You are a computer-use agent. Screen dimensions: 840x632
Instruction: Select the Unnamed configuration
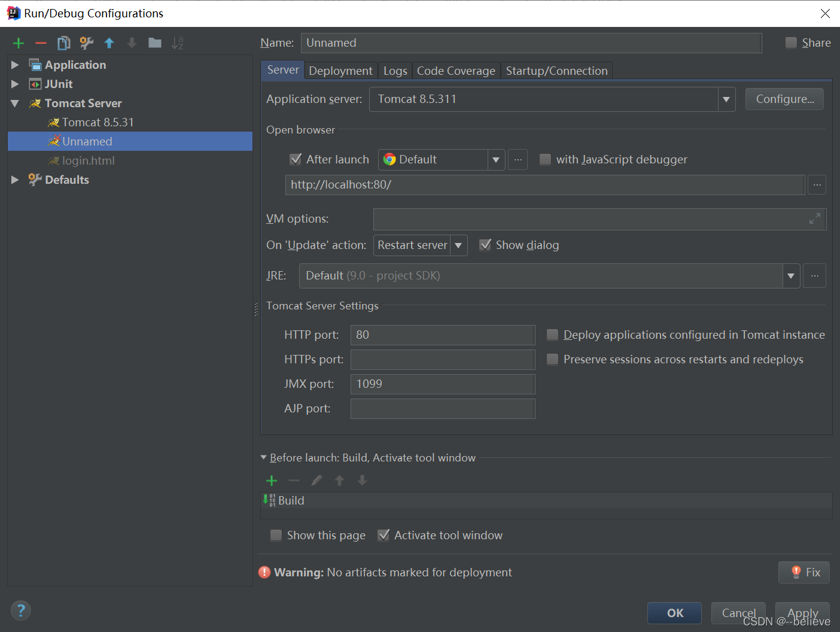130,141
